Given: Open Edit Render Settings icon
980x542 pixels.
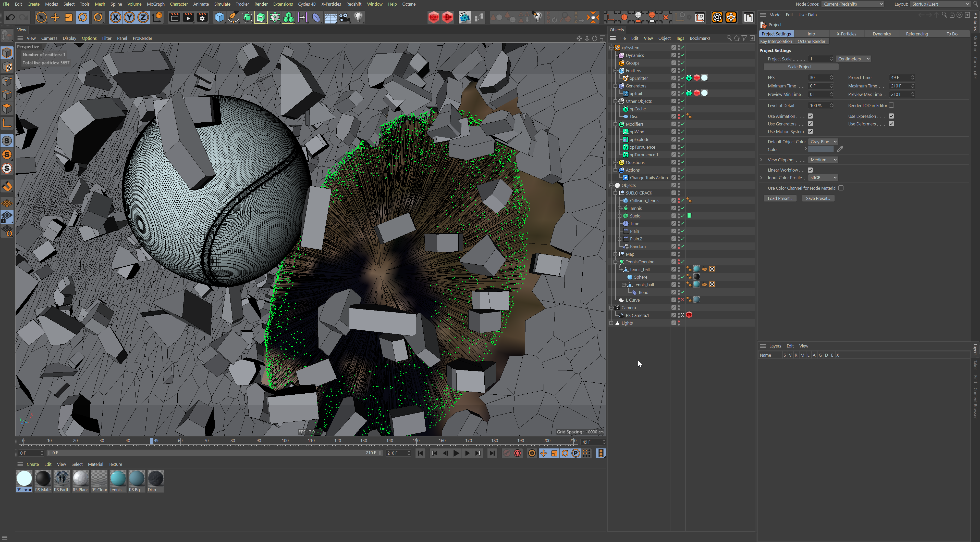Looking at the screenshot, I should click(x=202, y=18).
